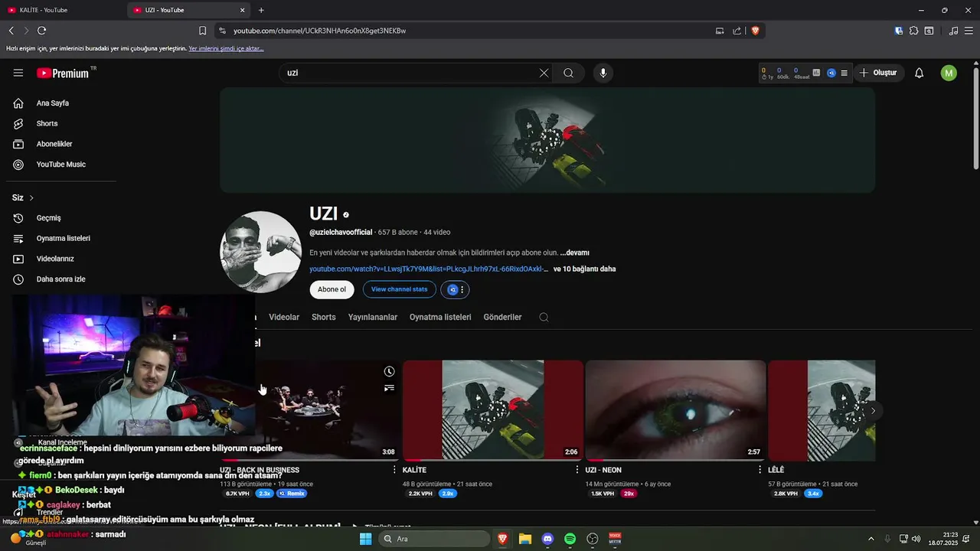Click the Brave Shields lion icon
The height and width of the screenshot is (551, 980).
pos(755,31)
